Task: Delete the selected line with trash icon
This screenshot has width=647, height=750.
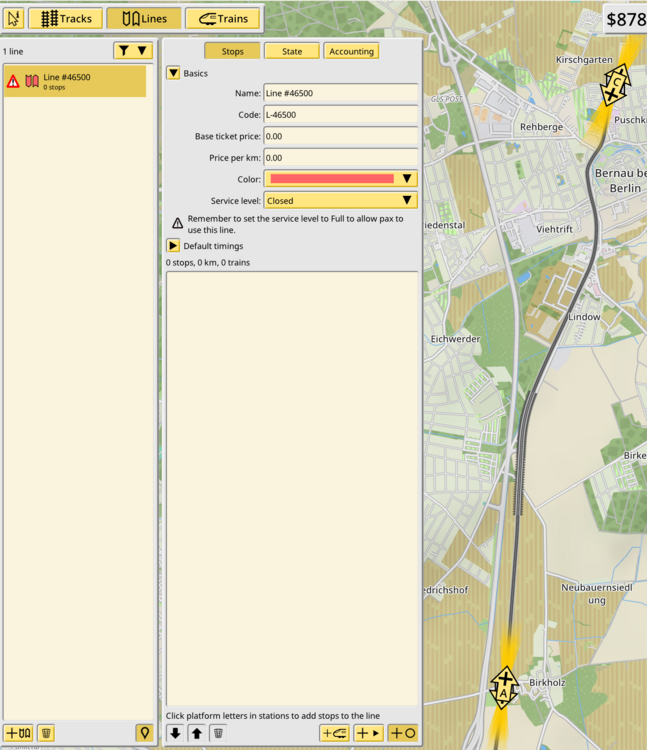Action: tap(46, 733)
